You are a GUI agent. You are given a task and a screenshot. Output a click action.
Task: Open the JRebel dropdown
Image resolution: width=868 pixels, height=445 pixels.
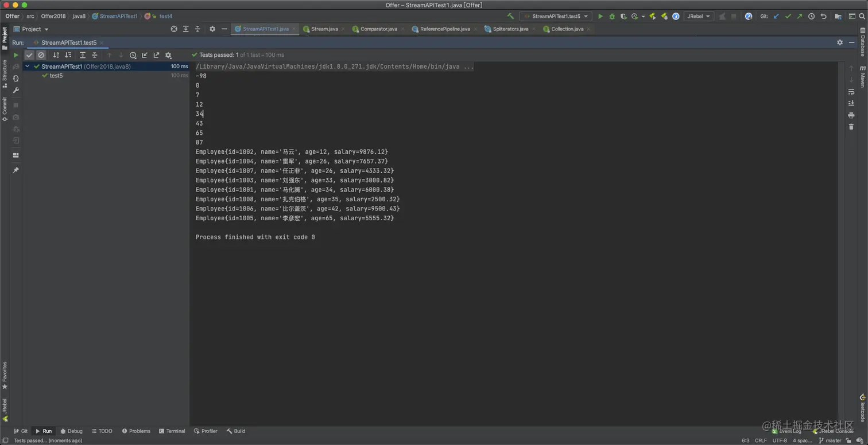(x=699, y=17)
